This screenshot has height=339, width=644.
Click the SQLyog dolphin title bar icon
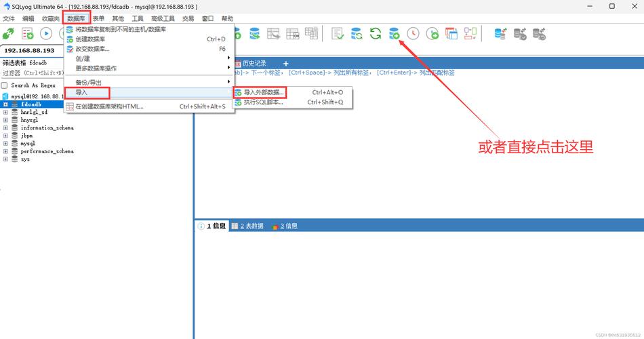6,6
